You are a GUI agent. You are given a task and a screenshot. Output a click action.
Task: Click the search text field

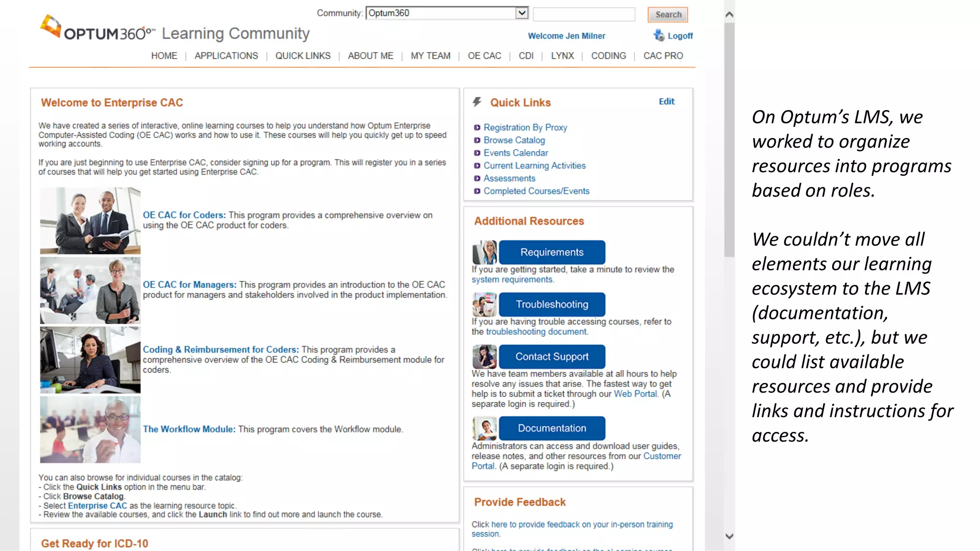(x=584, y=14)
